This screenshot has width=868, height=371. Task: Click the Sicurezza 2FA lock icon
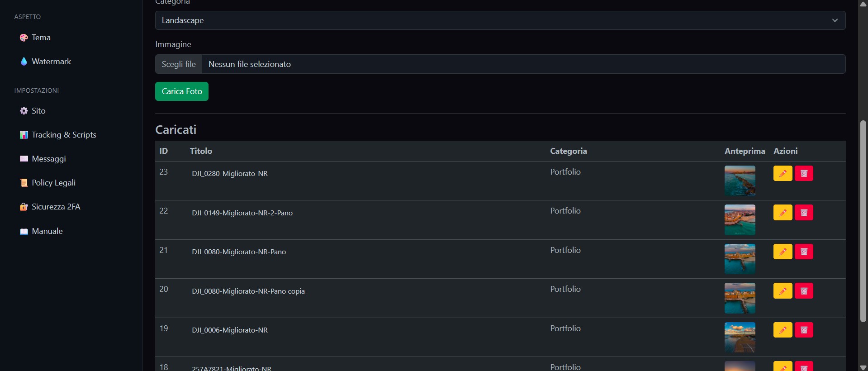24,207
